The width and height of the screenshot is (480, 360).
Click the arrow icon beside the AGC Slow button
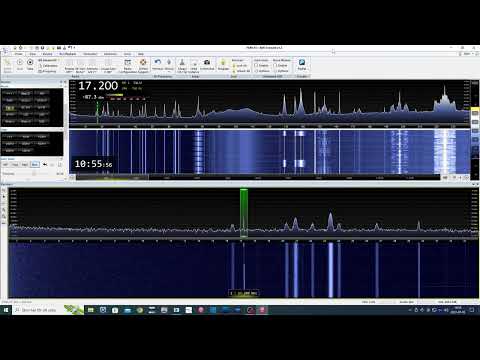(45, 164)
